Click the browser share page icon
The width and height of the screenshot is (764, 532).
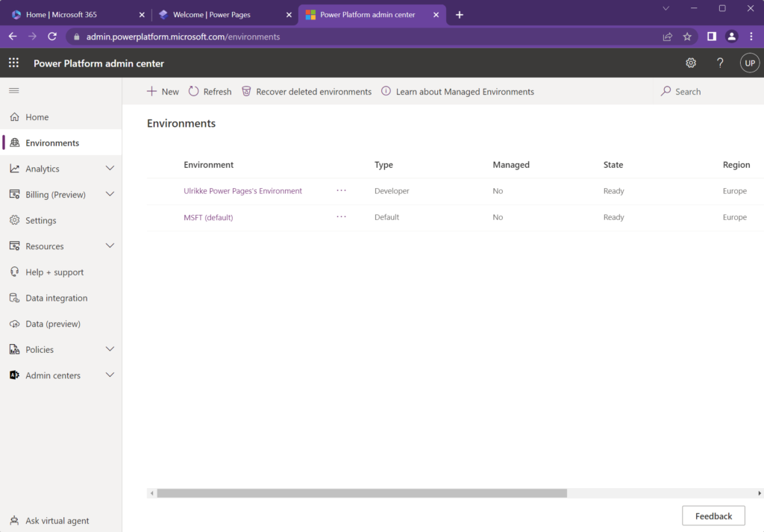668,37
